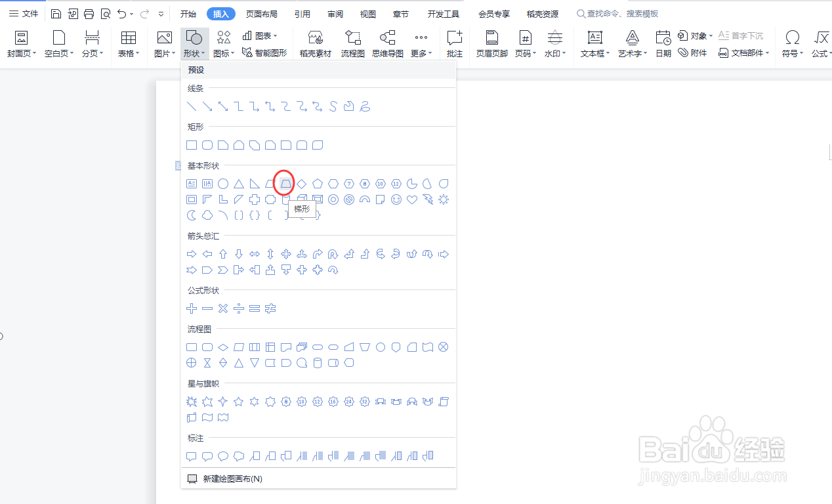This screenshot has height=504, width=832.
Task: Expand the 封面页 cover page dropdown
Action: [x=22, y=44]
